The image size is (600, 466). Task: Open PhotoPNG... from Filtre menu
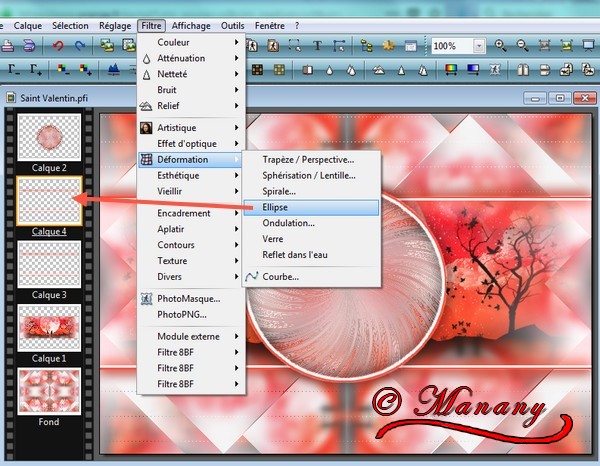pos(191,314)
